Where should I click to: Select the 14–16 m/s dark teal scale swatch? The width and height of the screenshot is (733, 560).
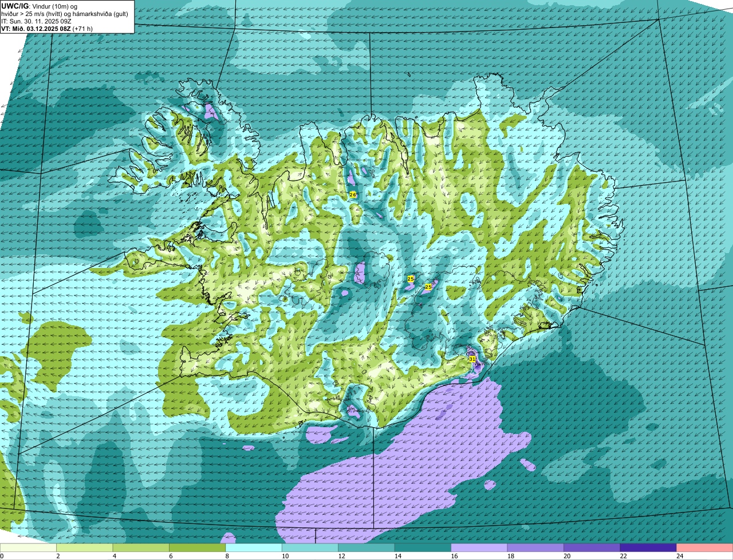coord(423,547)
